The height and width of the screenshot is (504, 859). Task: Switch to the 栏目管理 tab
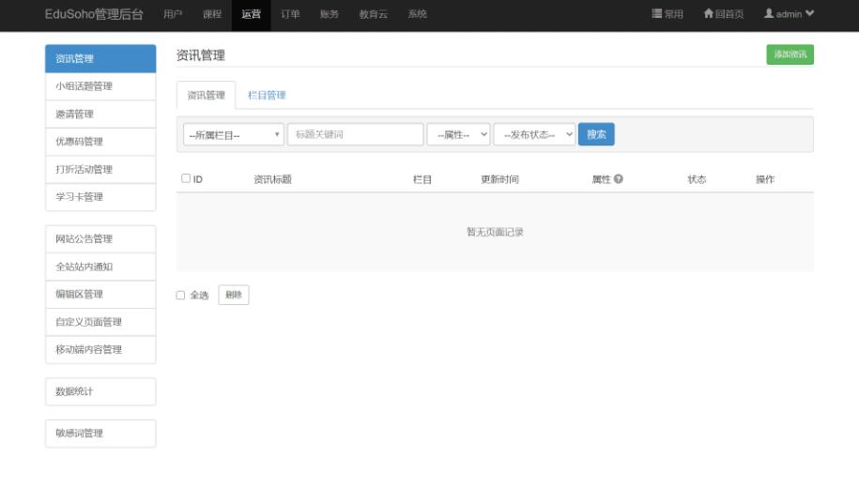[x=267, y=95]
